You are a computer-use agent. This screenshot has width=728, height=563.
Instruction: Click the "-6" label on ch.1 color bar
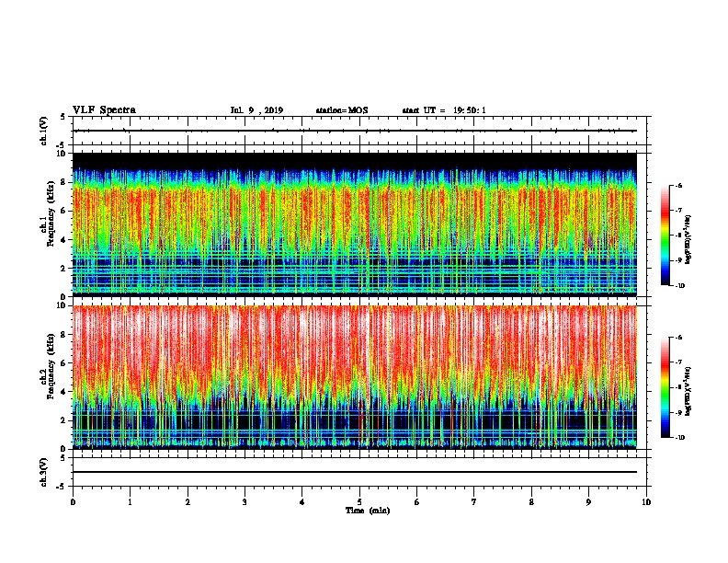coord(678,186)
